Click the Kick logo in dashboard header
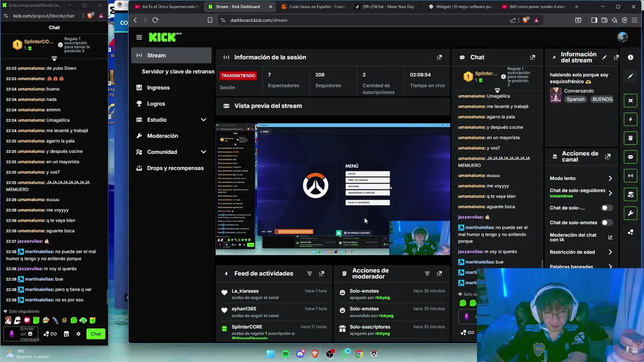The height and width of the screenshot is (362, 644). [x=165, y=37]
